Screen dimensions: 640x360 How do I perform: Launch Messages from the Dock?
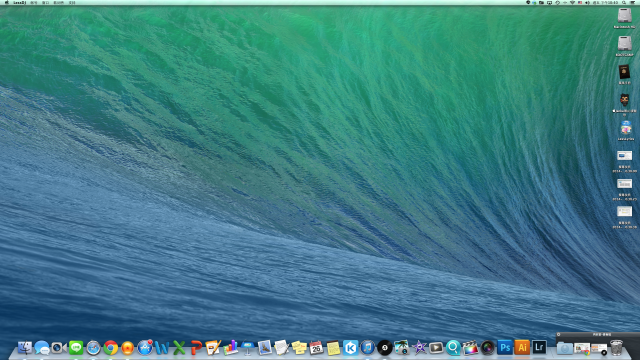[x=42, y=347]
